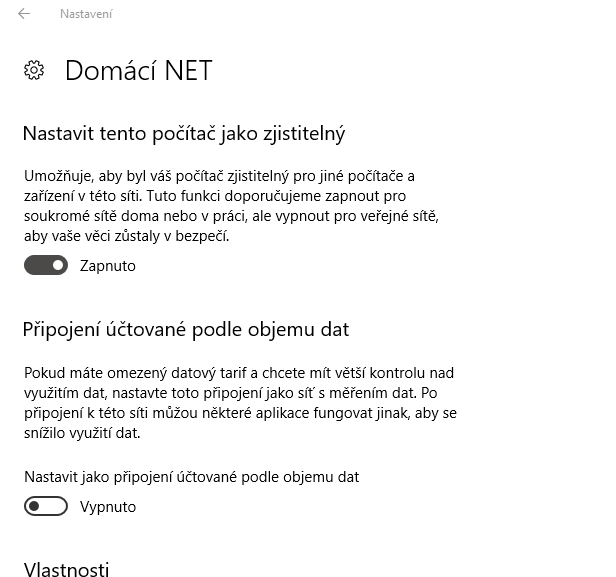616x577 pixels.
Task: Select the 'Nastavit tento počítač jako zjistitelný' heading
Action: pos(183,133)
